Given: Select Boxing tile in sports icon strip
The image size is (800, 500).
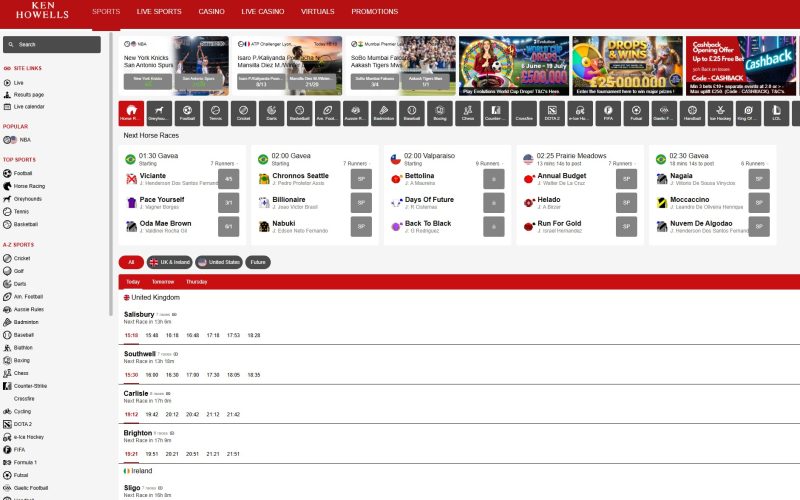Looking at the screenshot, I should (x=440, y=113).
